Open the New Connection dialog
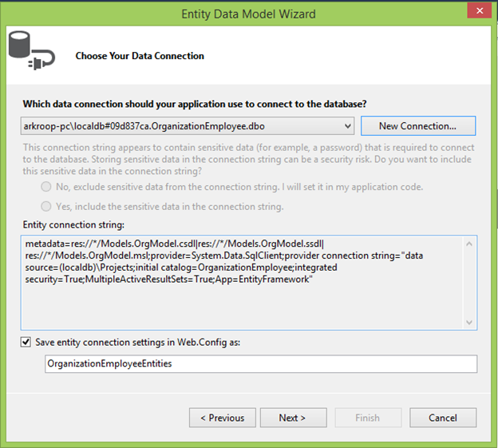498x448 pixels. tap(418, 126)
